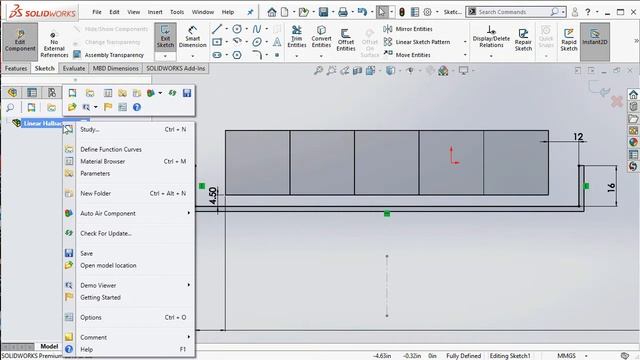Switch to the SOLIDWORKS Add-Ins tab
The width and height of the screenshot is (640, 360).
point(176,68)
